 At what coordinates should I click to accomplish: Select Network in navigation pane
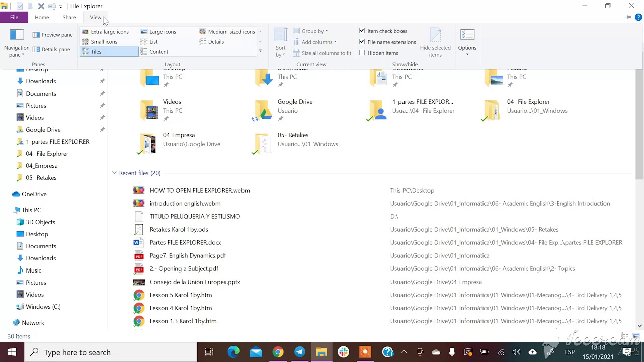pos(29,322)
